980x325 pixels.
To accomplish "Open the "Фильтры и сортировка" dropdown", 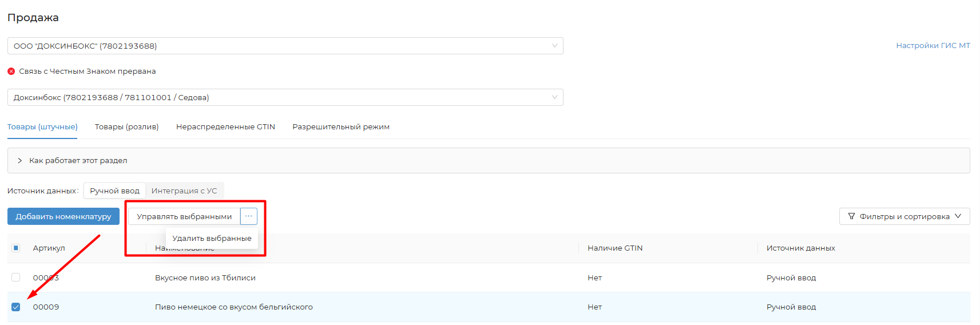I will point(904,216).
